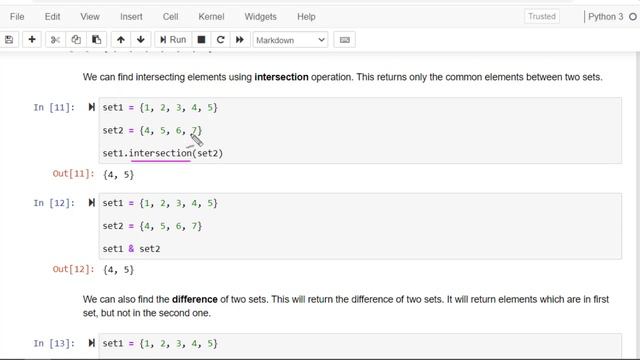Open the File menu
Image resolution: width=640 pixels, height=360 pixels.
pos(17,17)
